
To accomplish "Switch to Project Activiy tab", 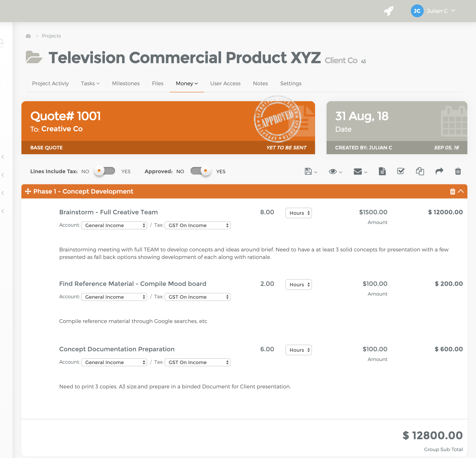I will click(x=50, y=83).
